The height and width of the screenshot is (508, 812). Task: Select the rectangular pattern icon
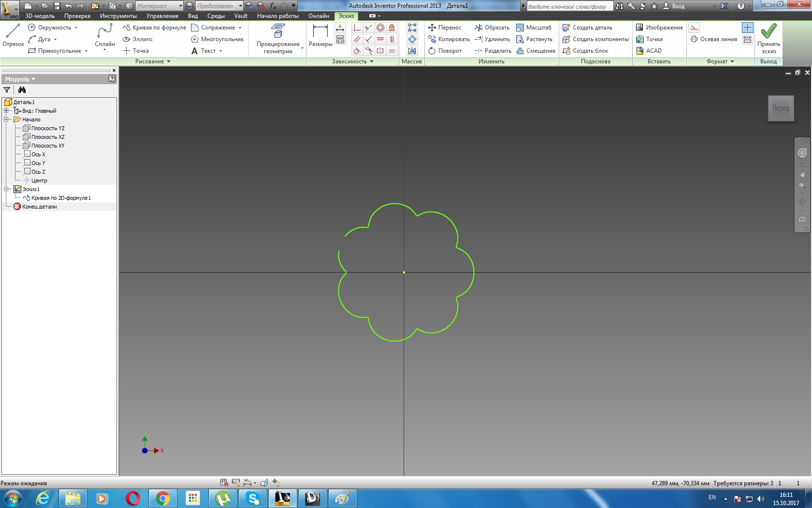click(x=412, y=28)
